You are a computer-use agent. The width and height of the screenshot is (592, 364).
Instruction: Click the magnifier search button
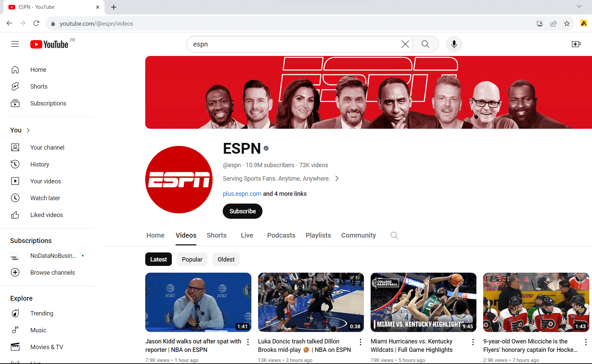pos(425,44)
